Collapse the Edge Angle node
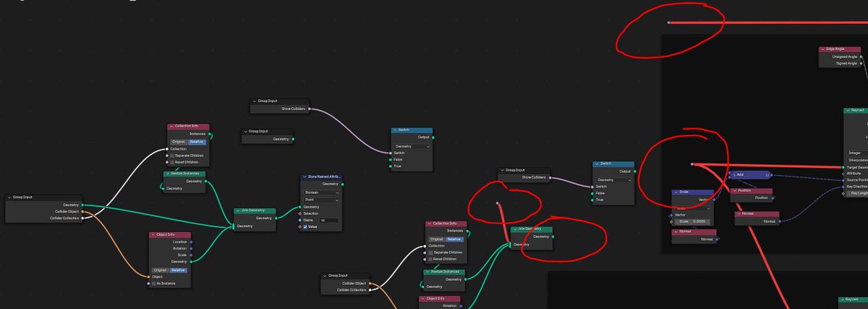Screen dimensions: 868x309 point(822,49)
